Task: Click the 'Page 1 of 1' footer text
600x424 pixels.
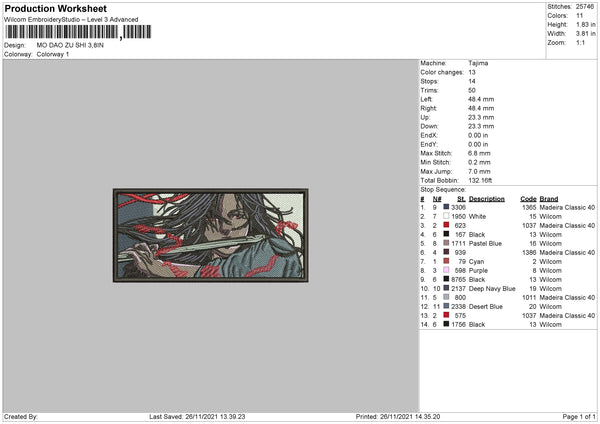Action: (x=579, y=416)
